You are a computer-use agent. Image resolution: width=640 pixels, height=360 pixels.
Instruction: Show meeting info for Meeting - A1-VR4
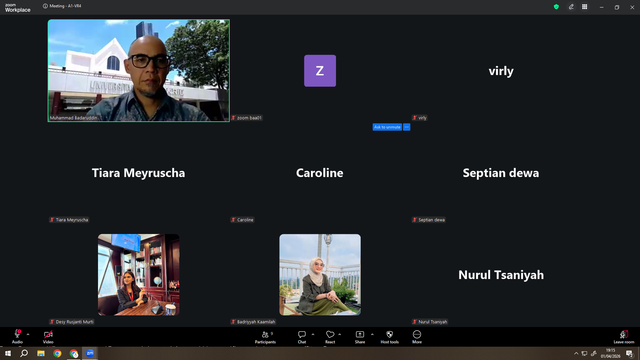pos(45,6)
